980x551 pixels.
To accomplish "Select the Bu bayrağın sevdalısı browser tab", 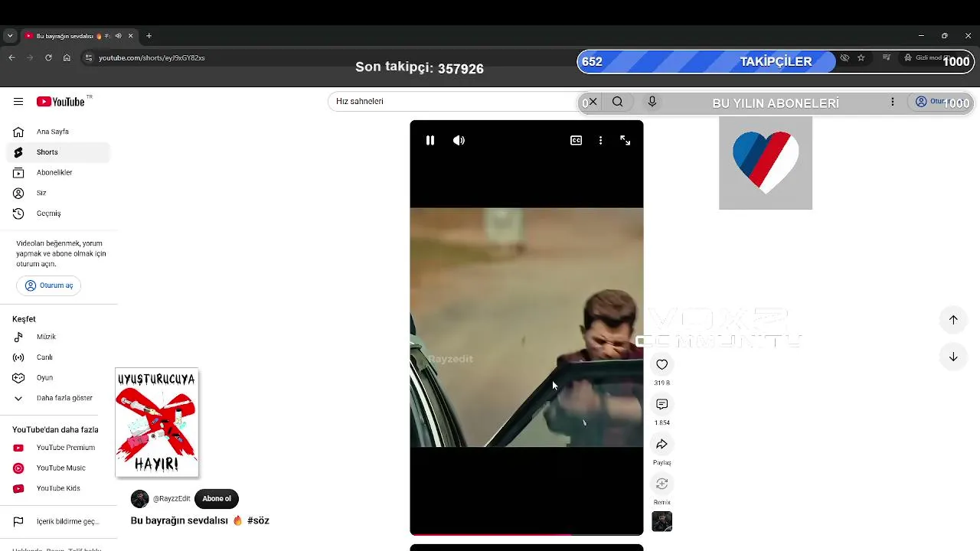I will [80, 36].
